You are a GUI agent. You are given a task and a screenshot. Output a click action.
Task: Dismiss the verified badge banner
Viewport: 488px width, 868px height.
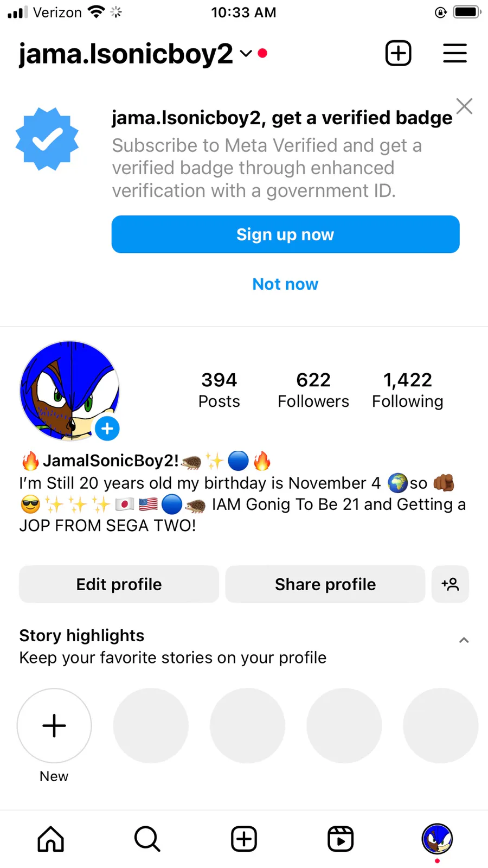click(464, 106)
